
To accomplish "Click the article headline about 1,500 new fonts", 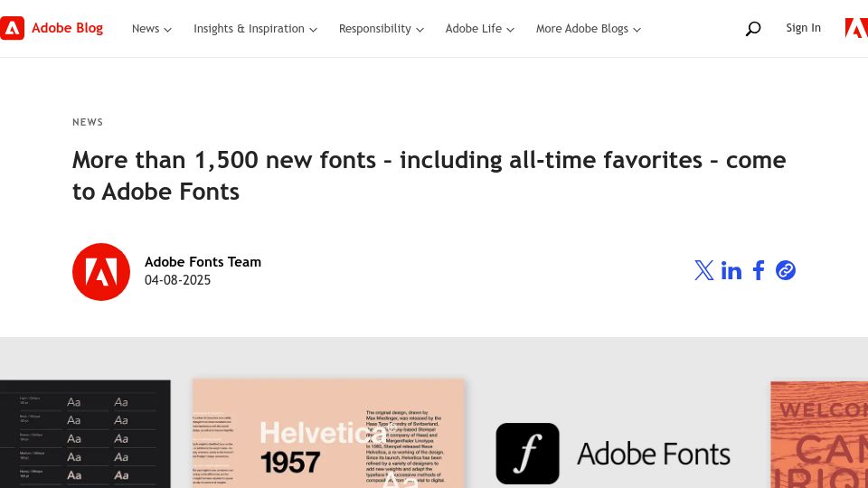I will [429, 176].
